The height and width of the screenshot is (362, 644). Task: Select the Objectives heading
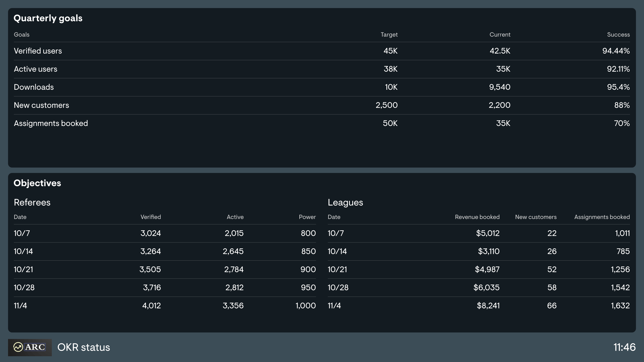[x=37, y=183]
